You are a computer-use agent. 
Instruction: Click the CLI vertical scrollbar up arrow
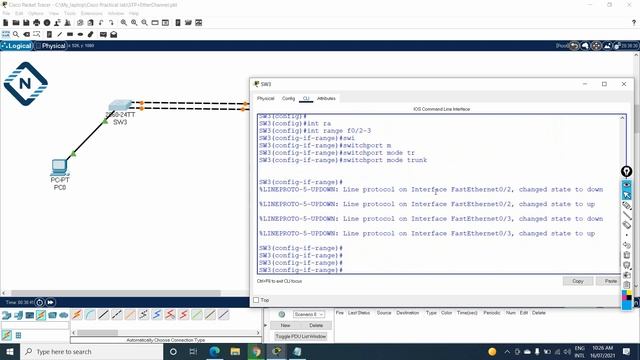[622, 118]
